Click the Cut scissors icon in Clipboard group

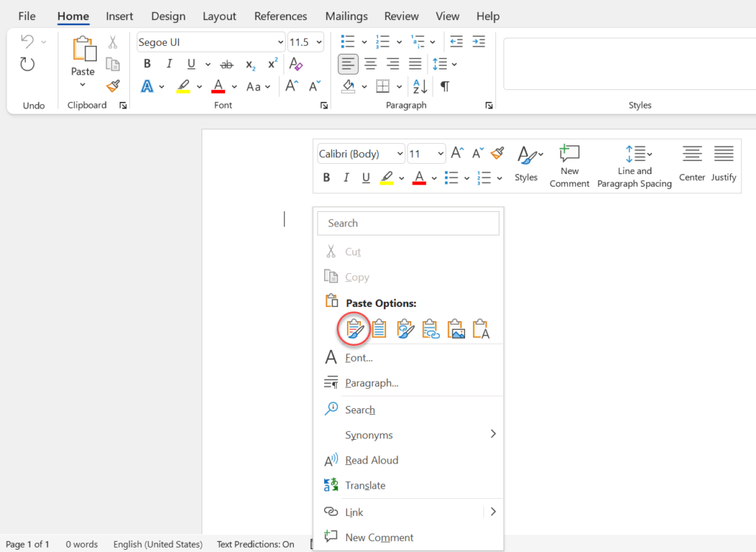pyautogui.click(x=112, y=42)
